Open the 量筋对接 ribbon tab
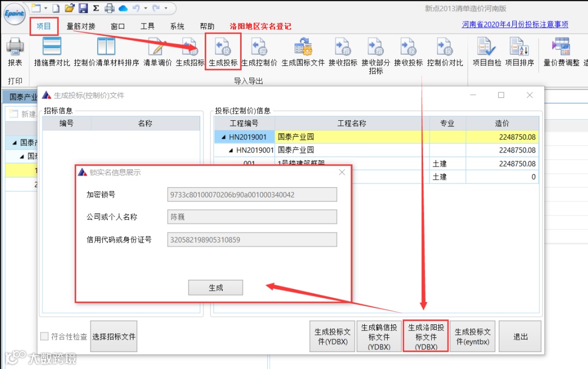 point(81,26)
